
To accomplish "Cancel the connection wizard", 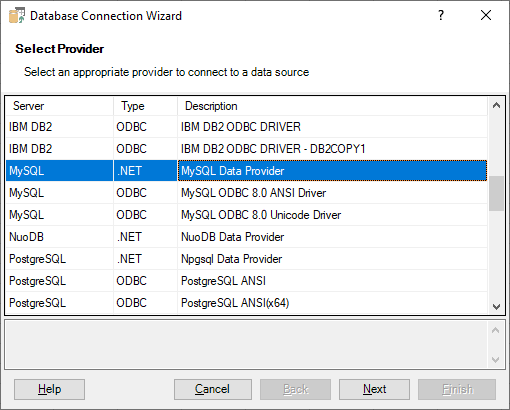I will [x=213, y=389].
